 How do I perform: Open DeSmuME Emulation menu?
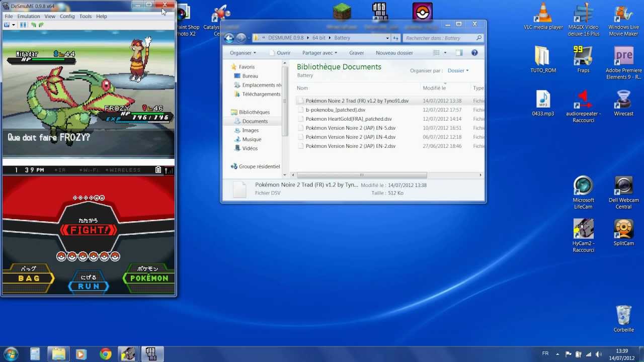tap(29, 16)
